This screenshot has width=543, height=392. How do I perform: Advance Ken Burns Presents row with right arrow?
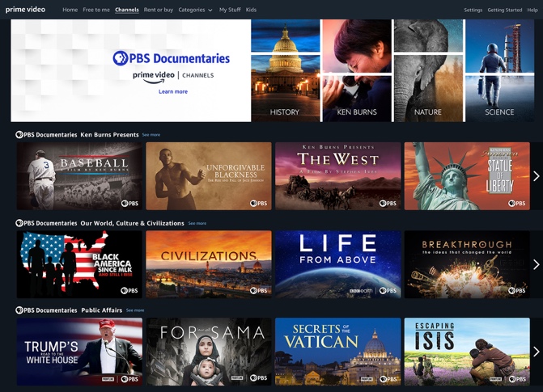pos(537,176)
